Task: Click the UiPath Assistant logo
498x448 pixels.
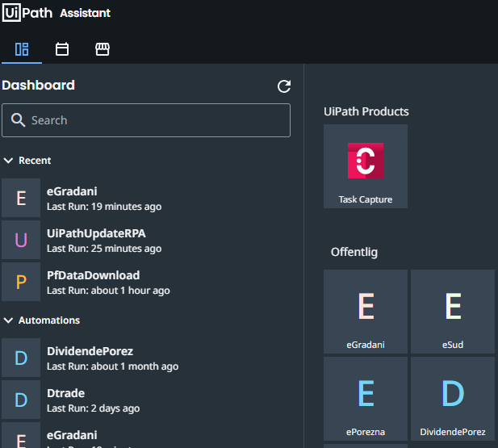Action: [56, 13]
